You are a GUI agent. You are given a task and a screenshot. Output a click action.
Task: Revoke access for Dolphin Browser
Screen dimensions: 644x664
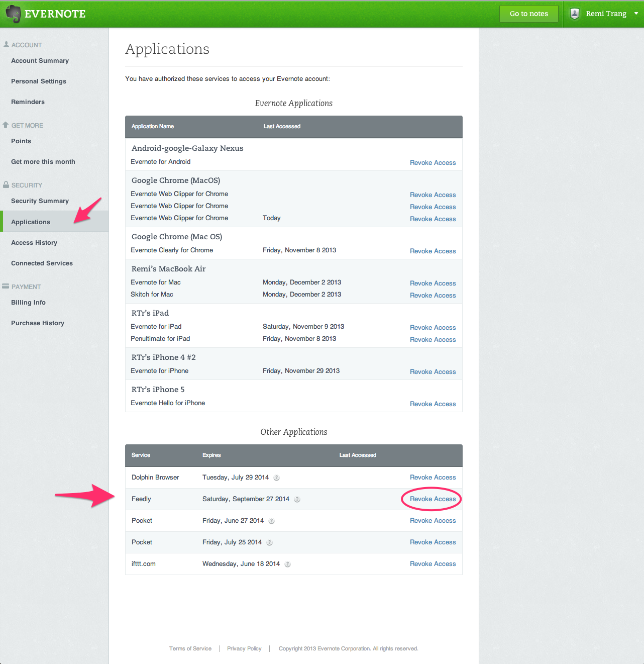click(x=433, y=478)
